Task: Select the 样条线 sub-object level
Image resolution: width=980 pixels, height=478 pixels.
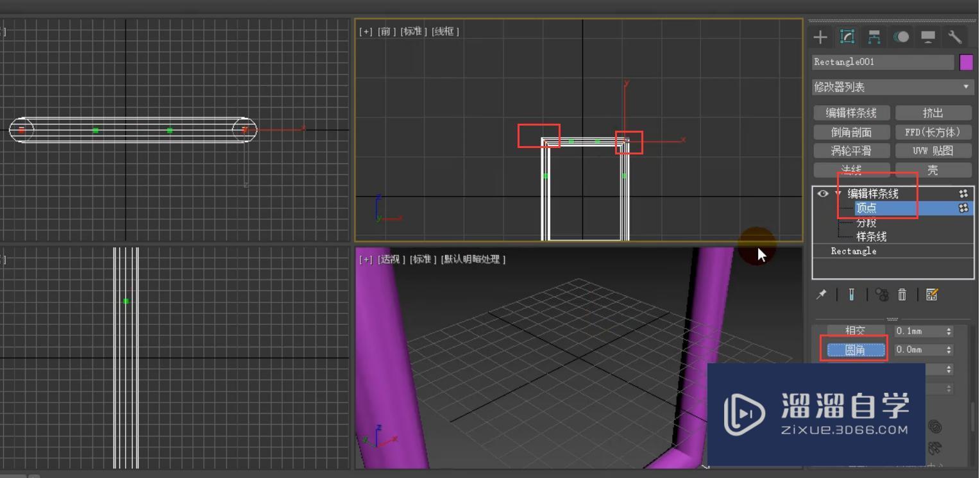Action: click(871, 236)
